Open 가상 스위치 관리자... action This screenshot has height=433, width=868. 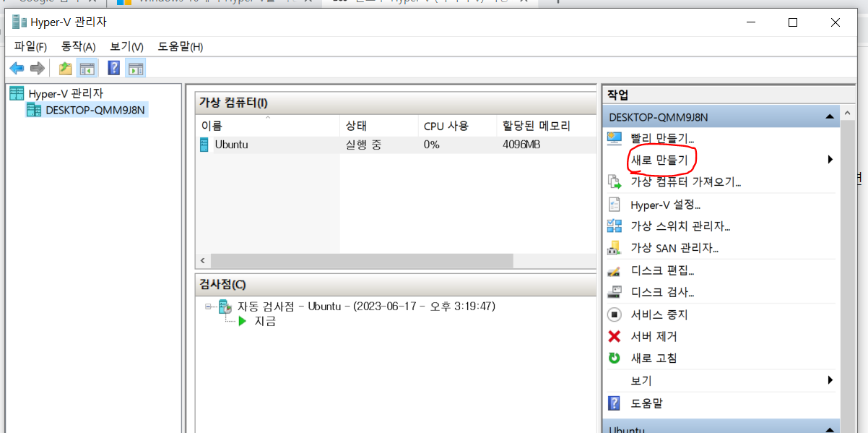[681, 226]
